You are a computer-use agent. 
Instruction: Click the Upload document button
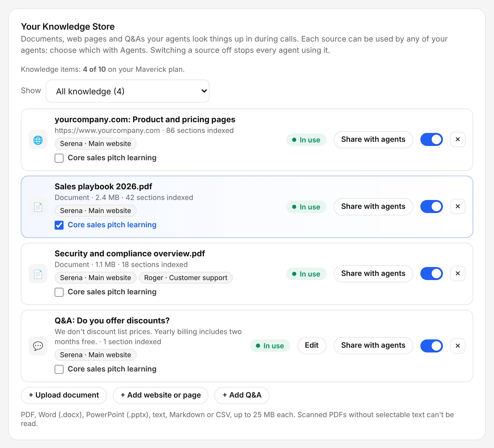point(64,395)
